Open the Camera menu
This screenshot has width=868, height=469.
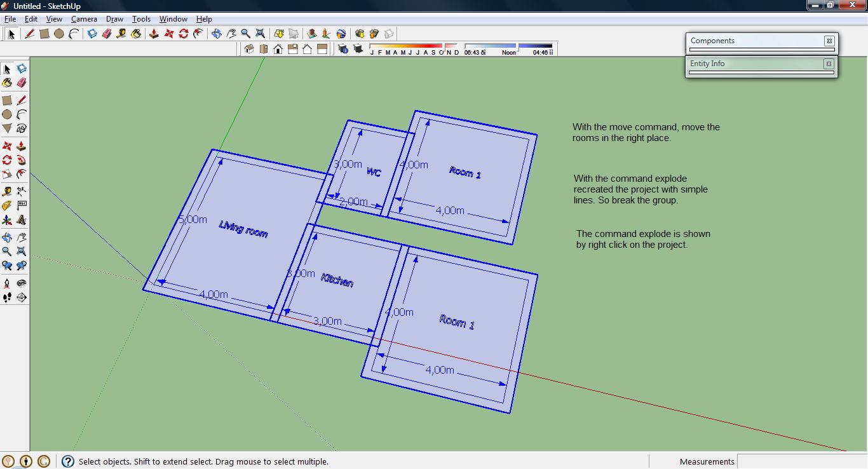click(x=84, y=18)
